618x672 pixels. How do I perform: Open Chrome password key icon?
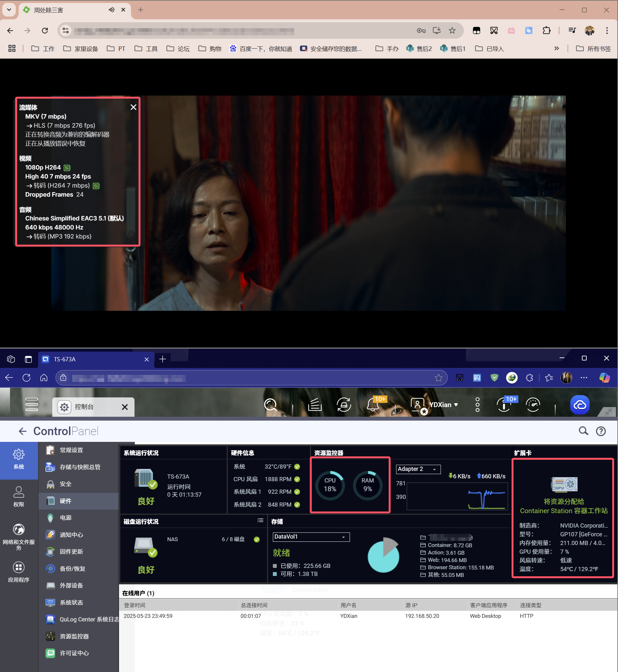pos(421,31)
